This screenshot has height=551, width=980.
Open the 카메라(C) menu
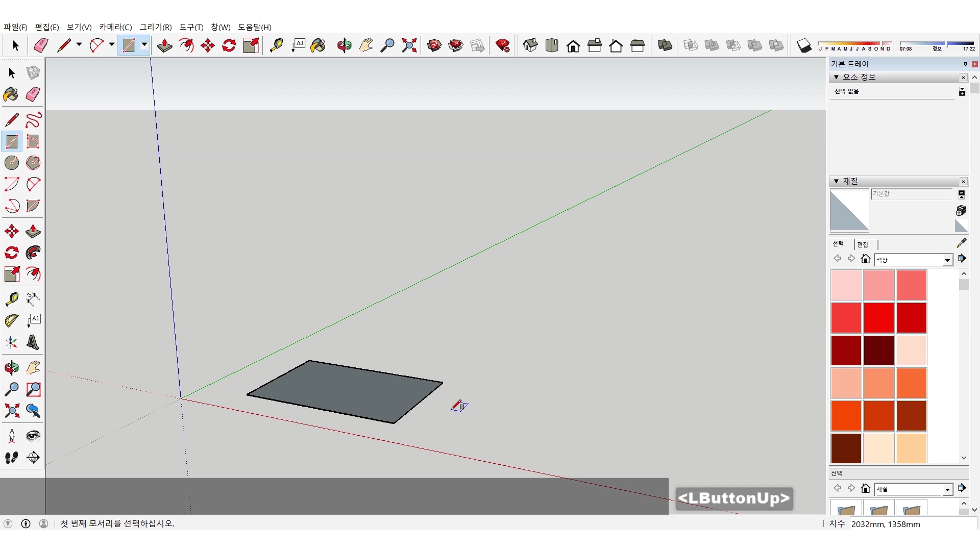(x=115, y=27)
